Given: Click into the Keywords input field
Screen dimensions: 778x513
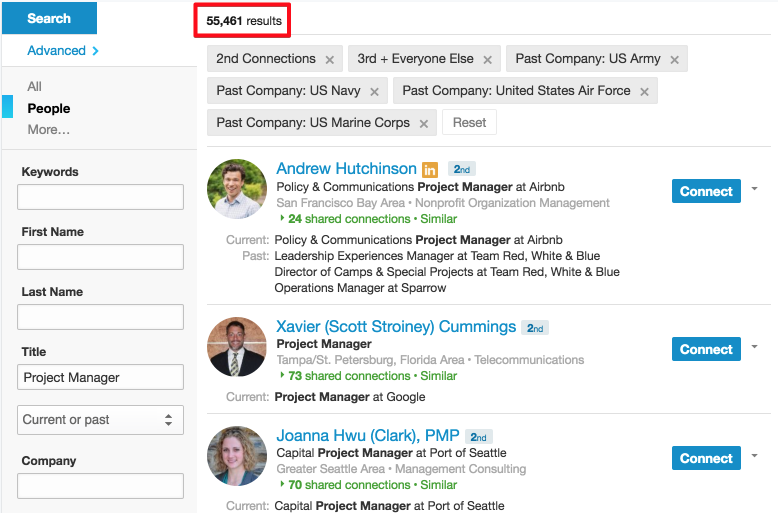Looking at the screenshot, I should [100, 197].
